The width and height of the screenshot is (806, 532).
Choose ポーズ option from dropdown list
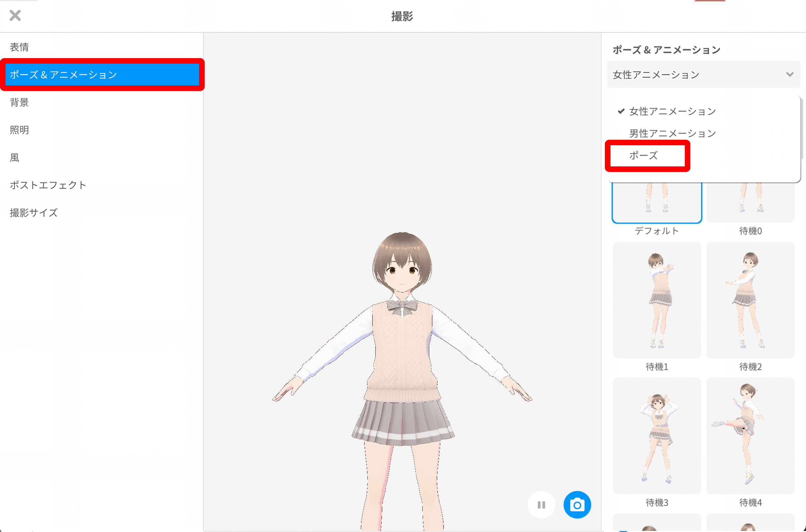[x=643, y=156]
